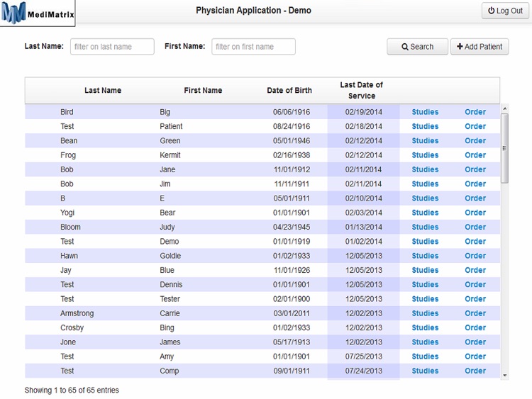Click service date 07/25/2013
The image size is (532, 399).
(364, 356)
